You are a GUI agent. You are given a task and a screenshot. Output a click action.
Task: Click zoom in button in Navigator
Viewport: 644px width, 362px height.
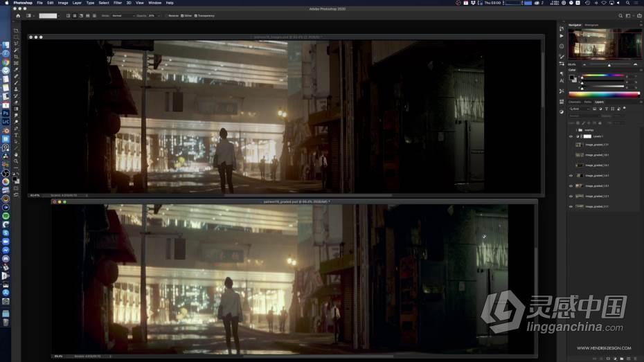coord(636,64)
